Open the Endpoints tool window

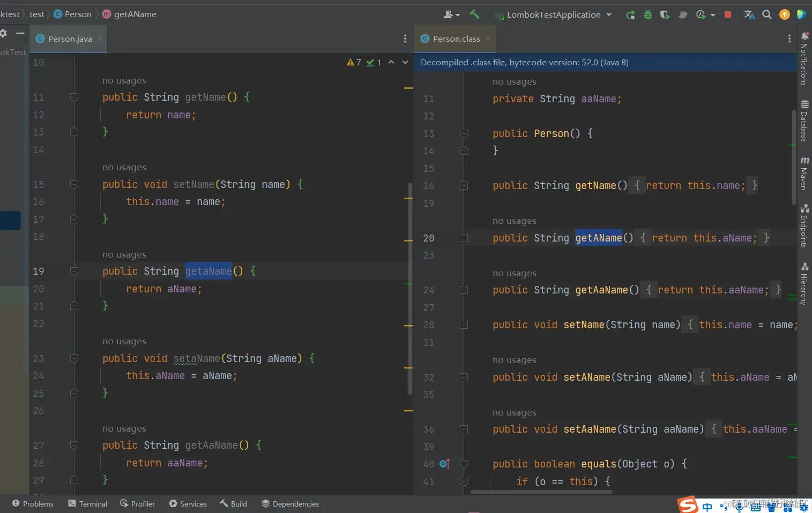804,226
